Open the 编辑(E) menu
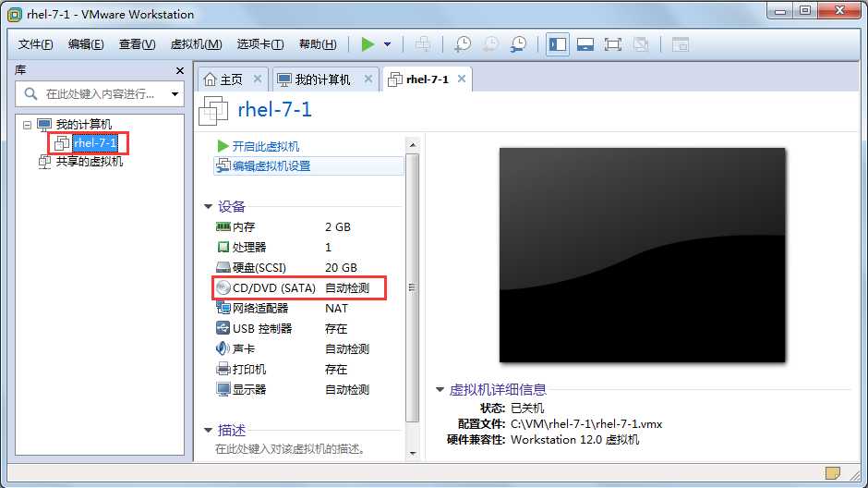 [x=86, y=43]
